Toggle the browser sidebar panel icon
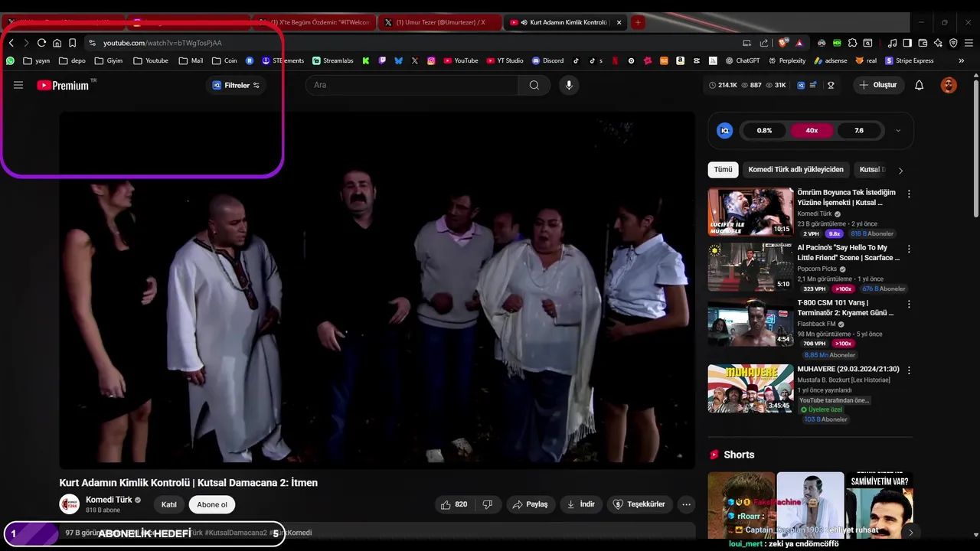Viewport: 980px width, 551px height. tap(907, 43)
